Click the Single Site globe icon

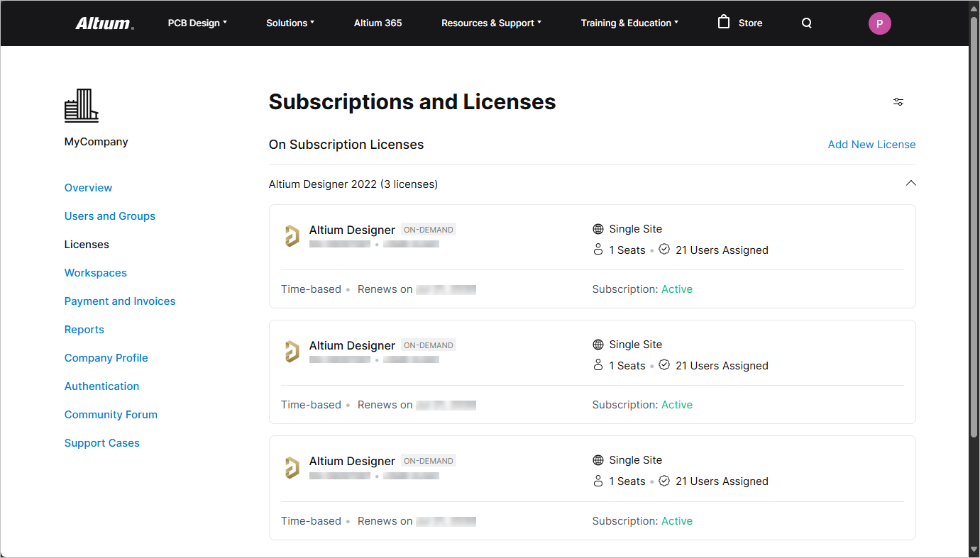point(598,228)
